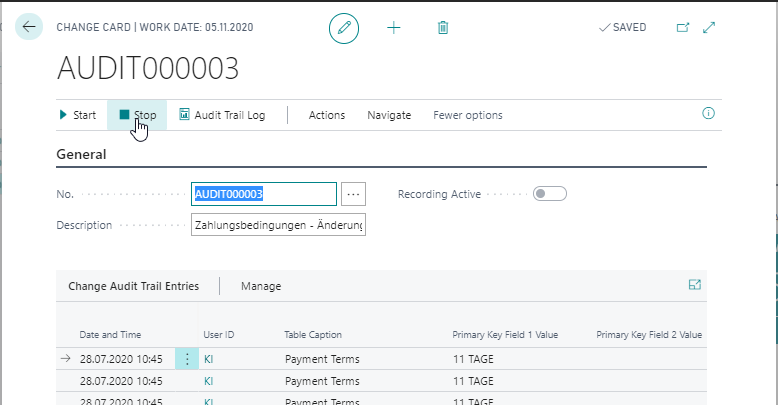Create new record with plus icon

click(x=393, y=28)
